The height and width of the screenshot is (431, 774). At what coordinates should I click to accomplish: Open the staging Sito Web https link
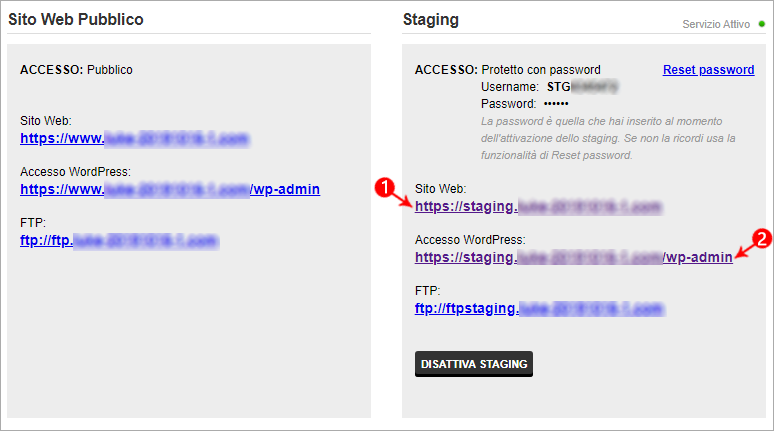[538, 206]
